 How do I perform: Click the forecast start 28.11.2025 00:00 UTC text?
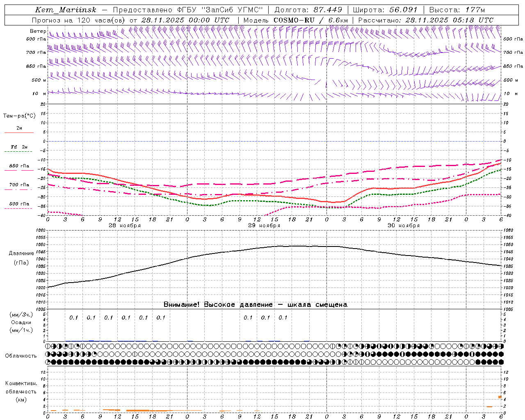tap(185, 20)
